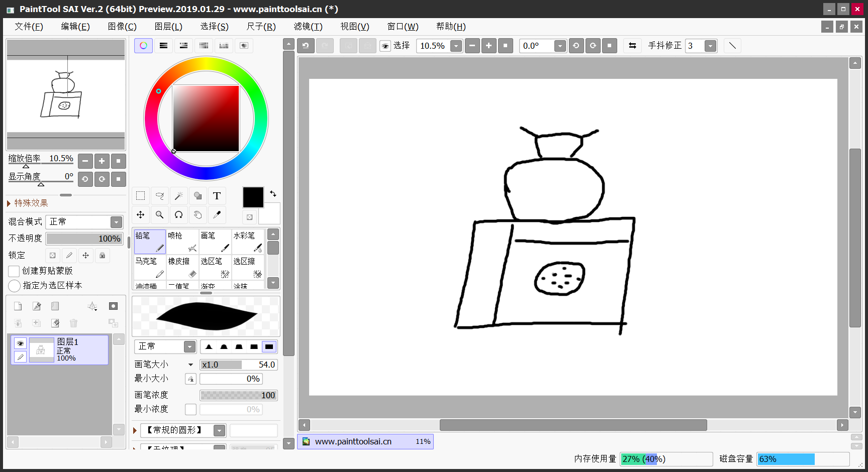Show the swatches panel icon

224,46
